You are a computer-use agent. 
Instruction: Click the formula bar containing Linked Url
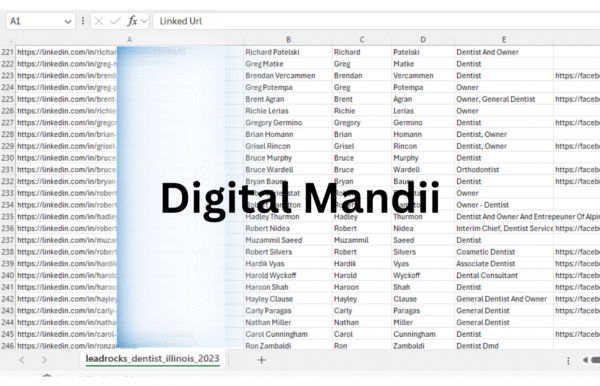[376, 21]
